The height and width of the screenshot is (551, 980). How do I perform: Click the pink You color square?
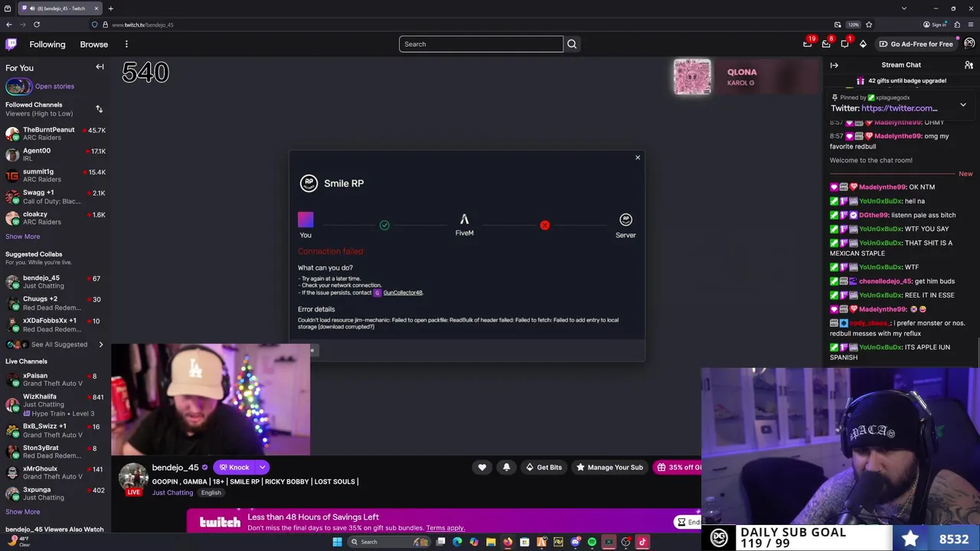tap(305, 220)
